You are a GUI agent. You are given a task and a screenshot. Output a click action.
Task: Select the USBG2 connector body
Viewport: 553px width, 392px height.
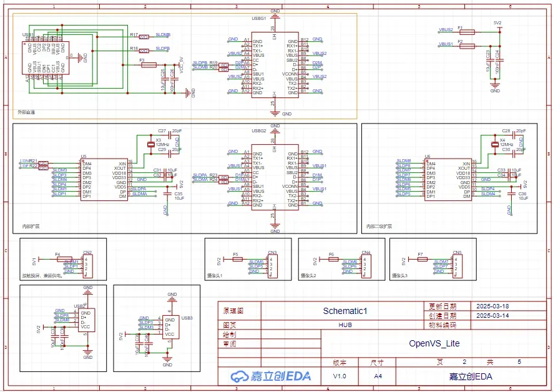(275, 177)
